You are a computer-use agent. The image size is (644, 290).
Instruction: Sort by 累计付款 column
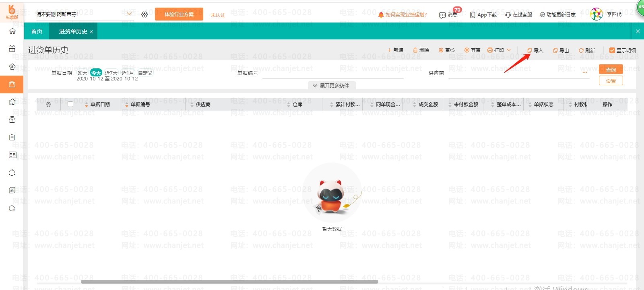tap(345, 104)
